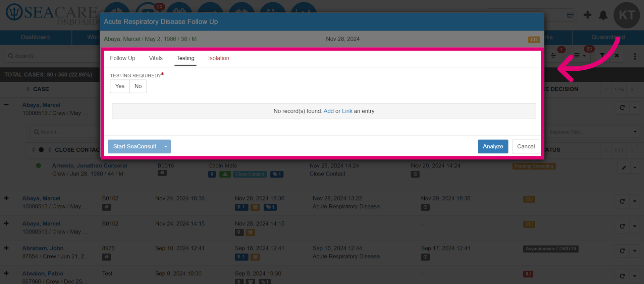Expand the Abaya, Marcel Nov 24, 2024 14:15 row
644x284 pixels.
[6, 223]
